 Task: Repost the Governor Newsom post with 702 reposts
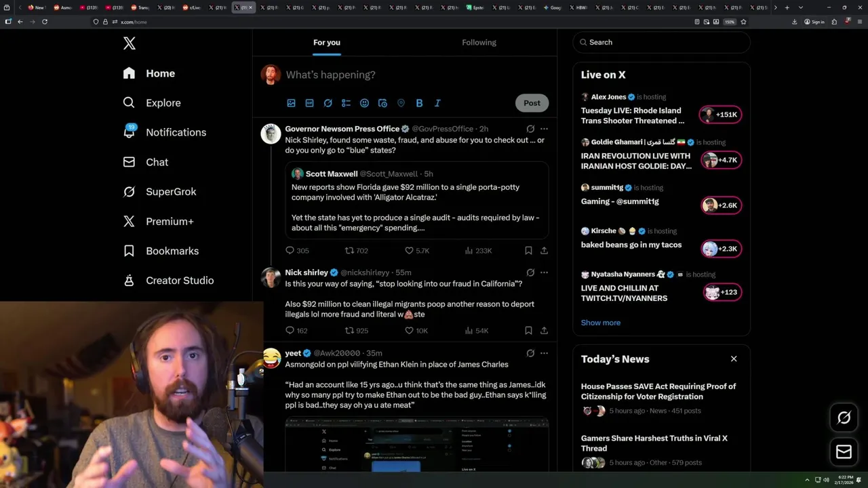(x=357, y=251)
